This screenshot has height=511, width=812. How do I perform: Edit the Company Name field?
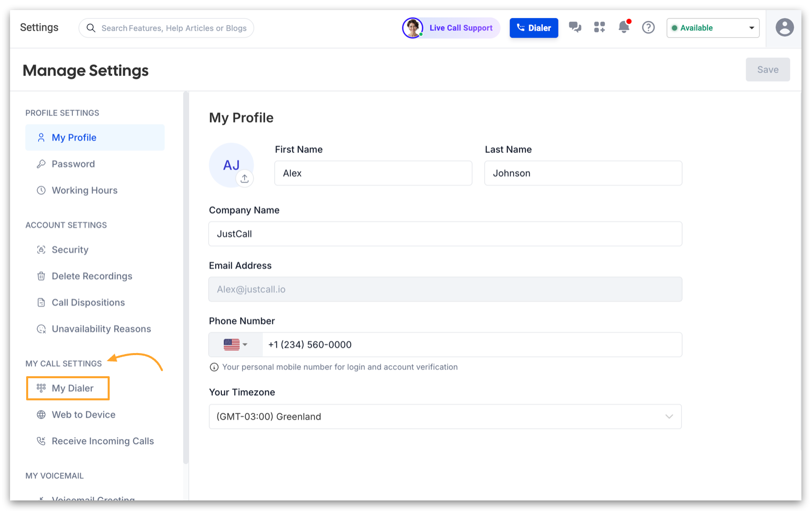coord(445,234)
